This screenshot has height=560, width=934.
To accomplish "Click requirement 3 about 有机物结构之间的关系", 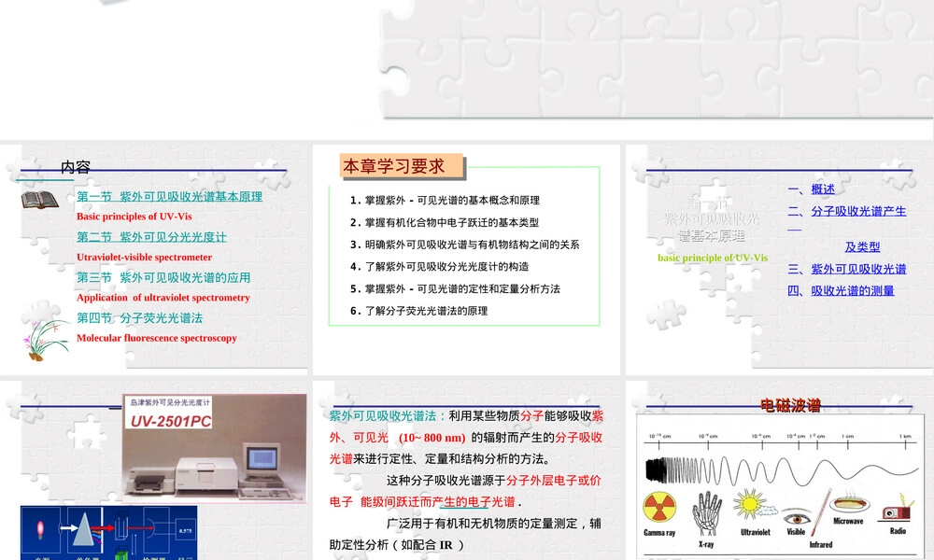I will click(x=464, y=245).
